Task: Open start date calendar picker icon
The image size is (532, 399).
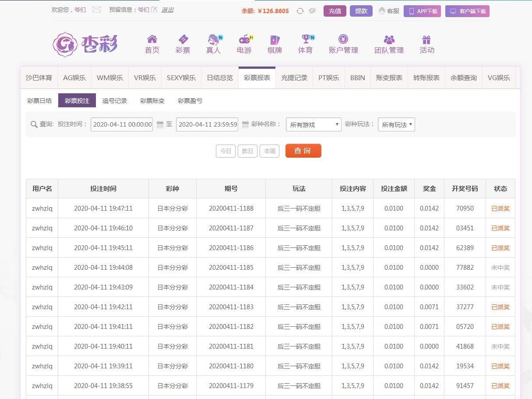Action: pyautogui.click(x=160, y=124)
